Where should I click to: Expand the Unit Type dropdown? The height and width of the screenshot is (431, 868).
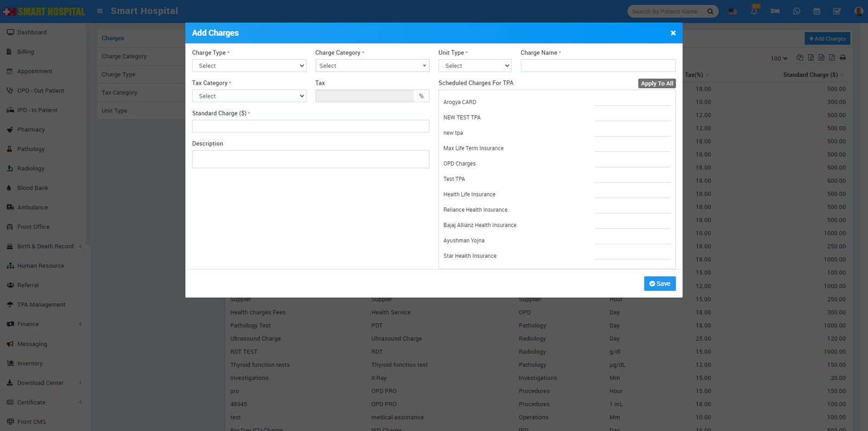pos(475,66)
